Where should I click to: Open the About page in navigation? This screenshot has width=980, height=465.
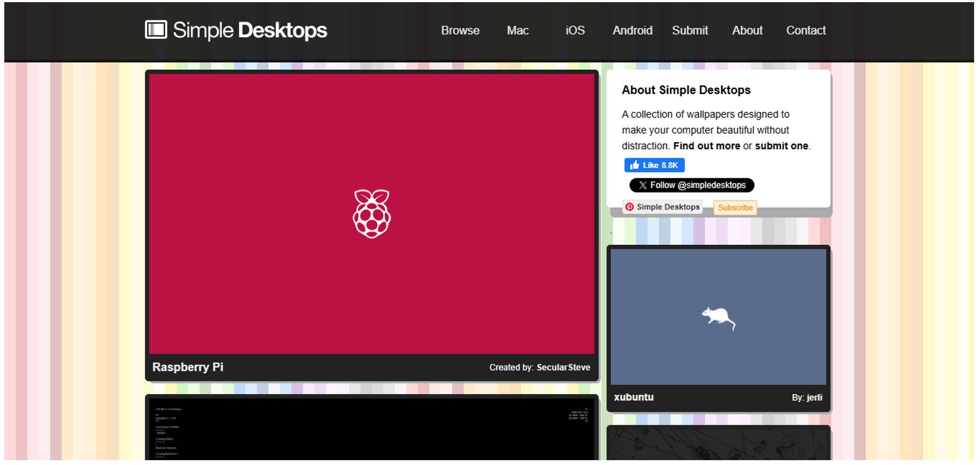tap(747, 31)
